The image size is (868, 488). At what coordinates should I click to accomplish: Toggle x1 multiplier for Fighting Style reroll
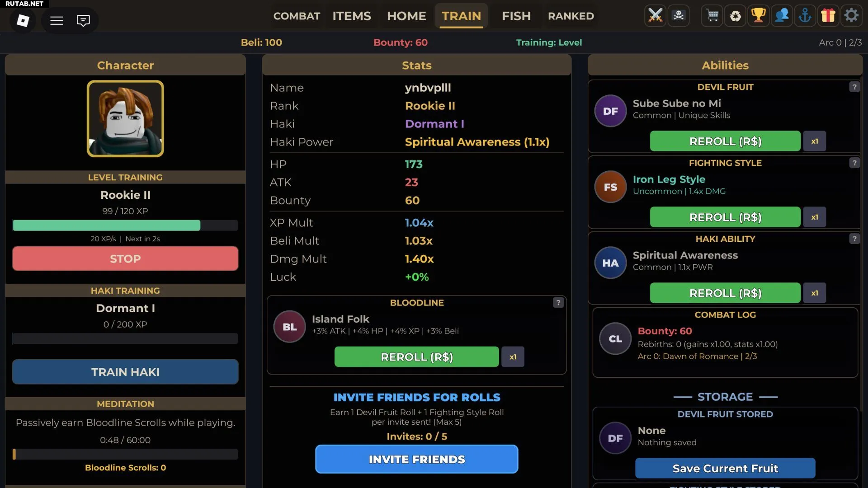pos(815,217)
